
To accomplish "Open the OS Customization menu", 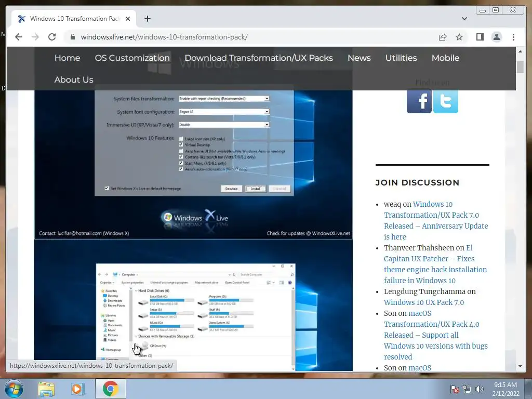I will pyautogui.click(x=132, y=58).
